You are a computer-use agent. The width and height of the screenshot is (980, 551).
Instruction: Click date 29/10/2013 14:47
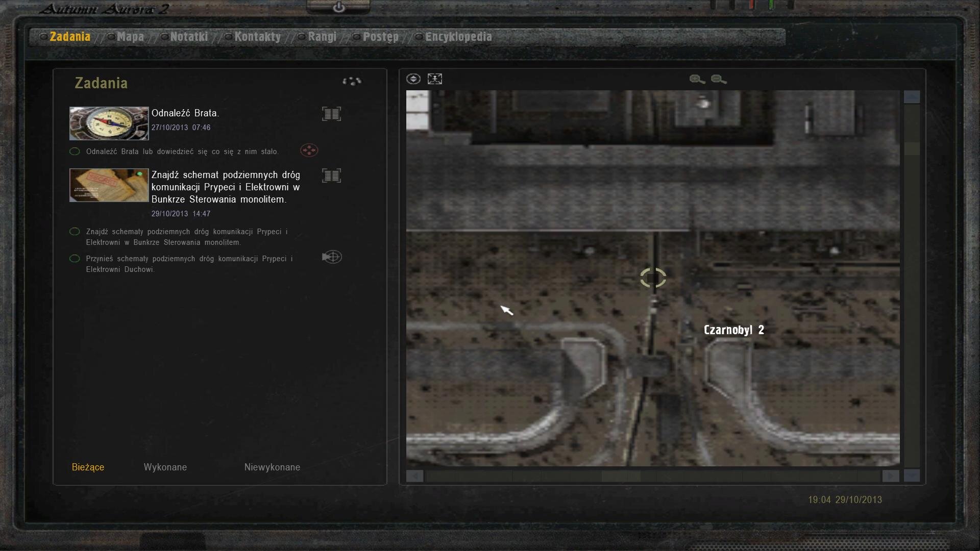[x=181, y=214]
